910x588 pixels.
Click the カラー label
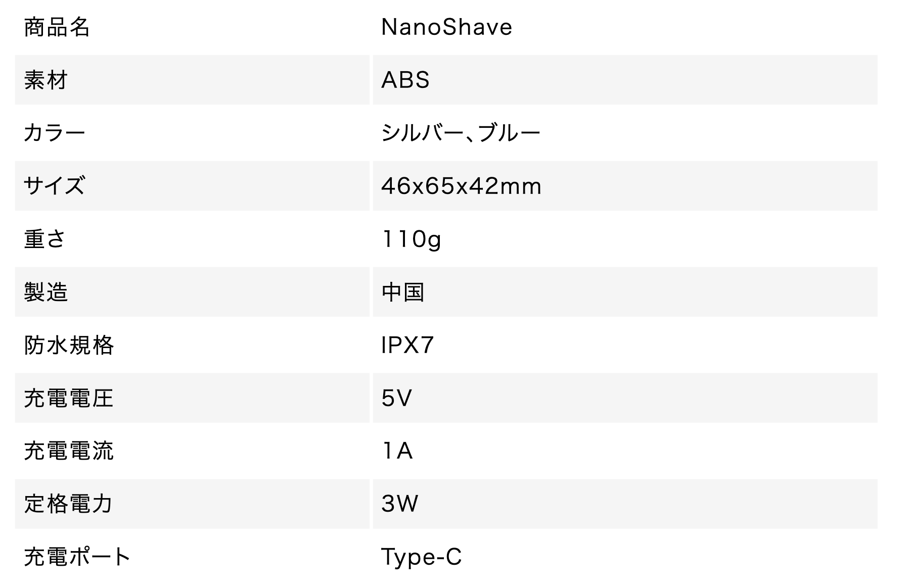click(55, 133)
